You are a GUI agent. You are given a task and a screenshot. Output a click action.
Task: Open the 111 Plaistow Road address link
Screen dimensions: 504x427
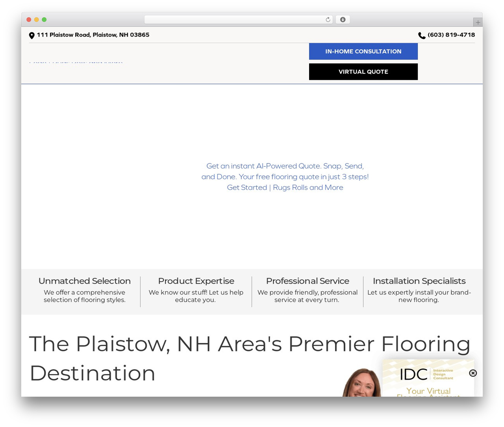click(93, 35)
